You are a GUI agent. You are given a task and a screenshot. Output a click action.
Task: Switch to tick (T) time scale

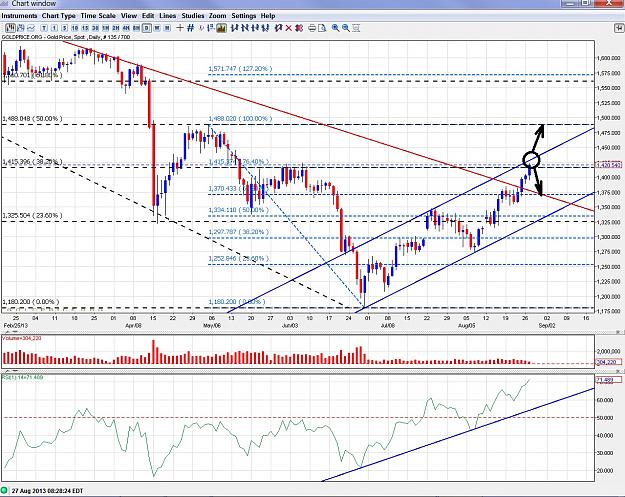click(x=44, y=28)
